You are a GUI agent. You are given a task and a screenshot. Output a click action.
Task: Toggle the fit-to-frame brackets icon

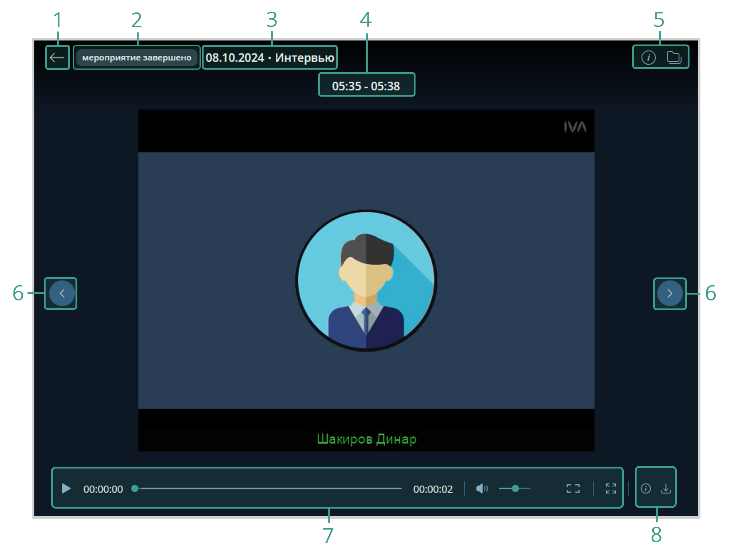pyautogui.click(x=573, y=489)
